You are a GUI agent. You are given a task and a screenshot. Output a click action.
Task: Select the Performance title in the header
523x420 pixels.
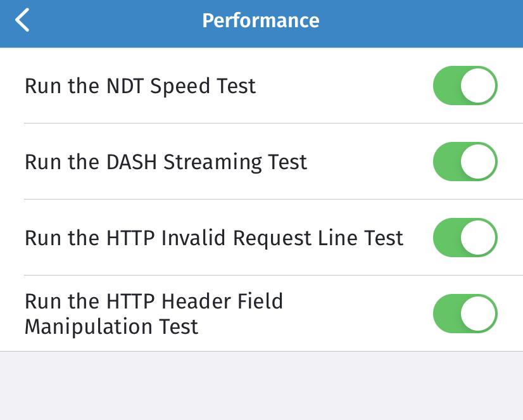[260, 20]
